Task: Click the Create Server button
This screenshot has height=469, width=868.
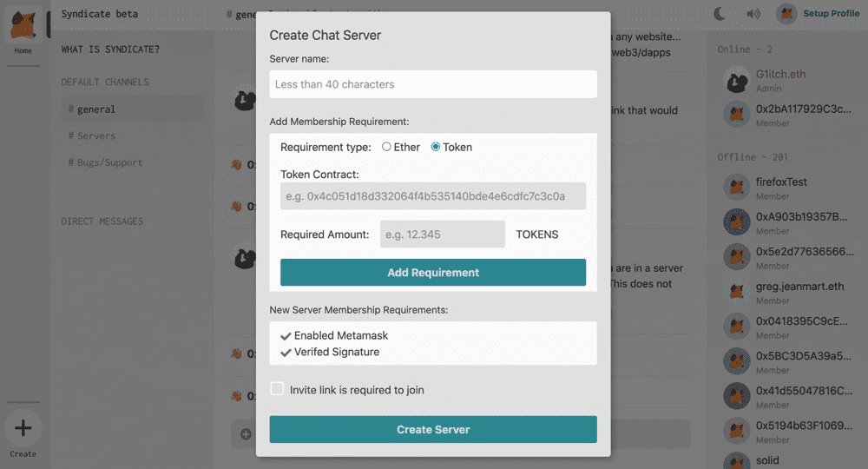Action: click(433, 429)
